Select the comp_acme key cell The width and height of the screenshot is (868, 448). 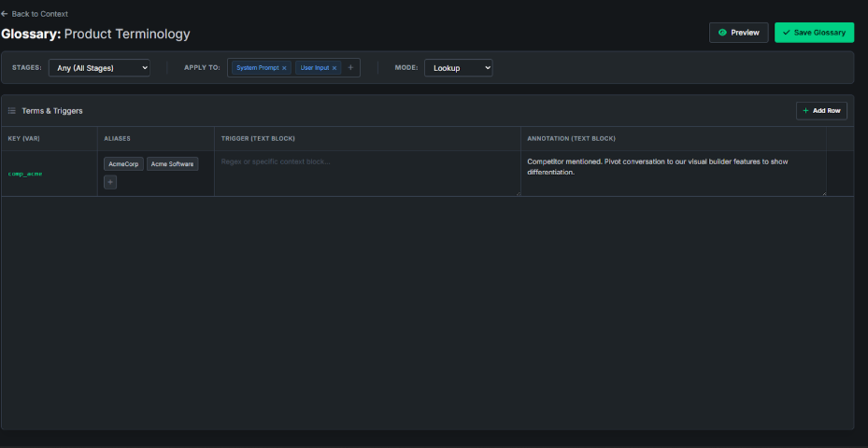point(25,174)
